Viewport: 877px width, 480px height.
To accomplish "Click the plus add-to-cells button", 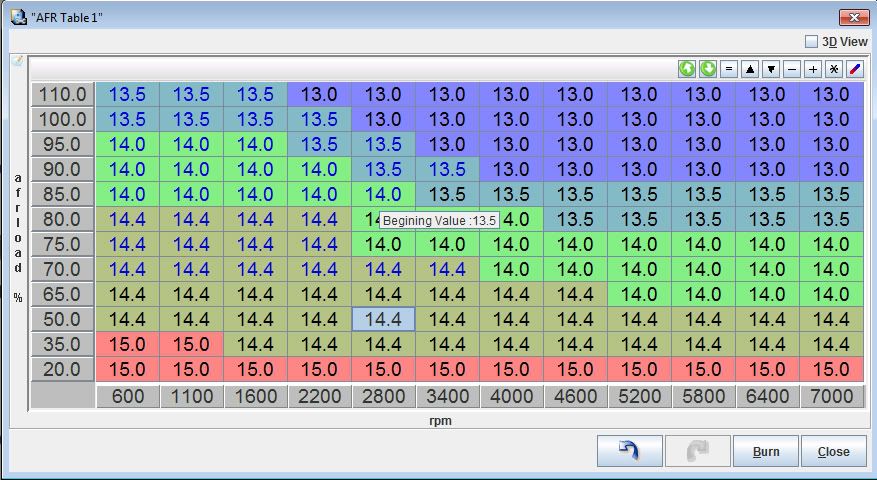I will [812, 69].
